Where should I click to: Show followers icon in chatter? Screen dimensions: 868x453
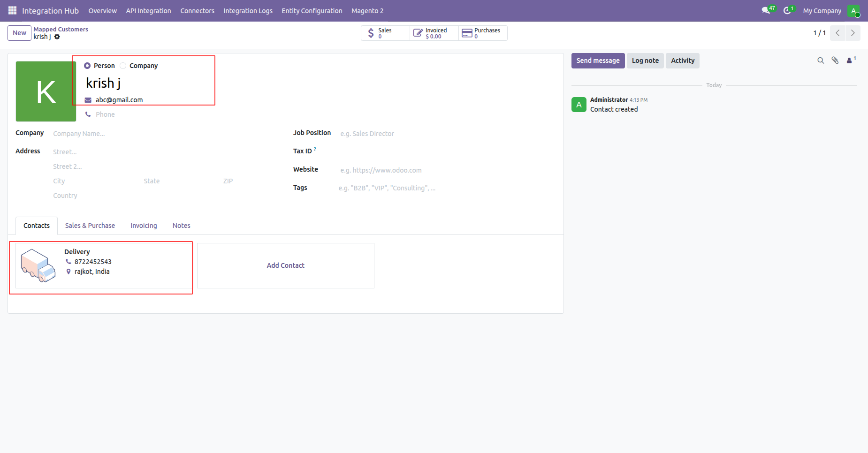851,60
